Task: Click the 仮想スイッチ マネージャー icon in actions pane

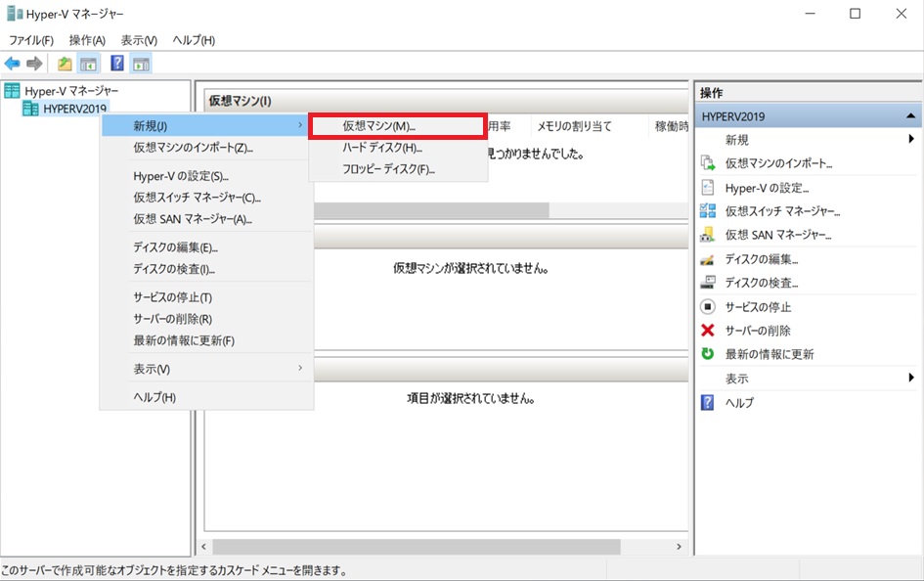Action: point(708,211)
